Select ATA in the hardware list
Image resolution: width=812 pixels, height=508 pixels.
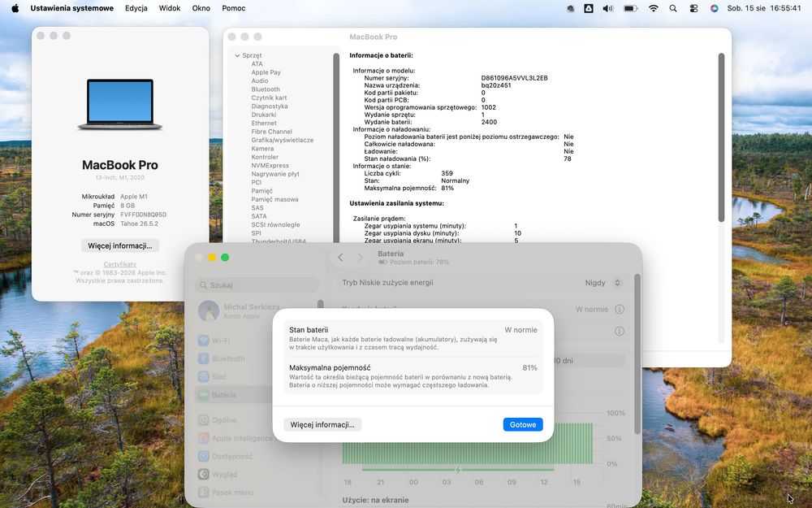click(257, 63)
